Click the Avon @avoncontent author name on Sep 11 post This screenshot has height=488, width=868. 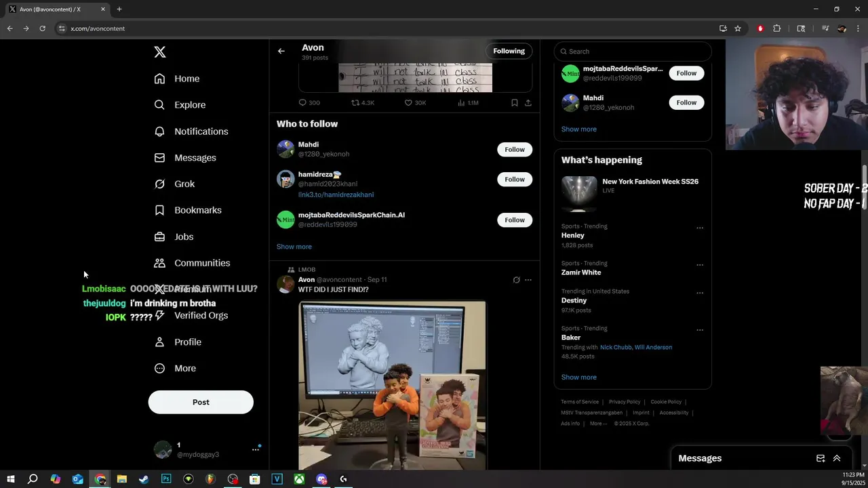click(x=307, y=280)
